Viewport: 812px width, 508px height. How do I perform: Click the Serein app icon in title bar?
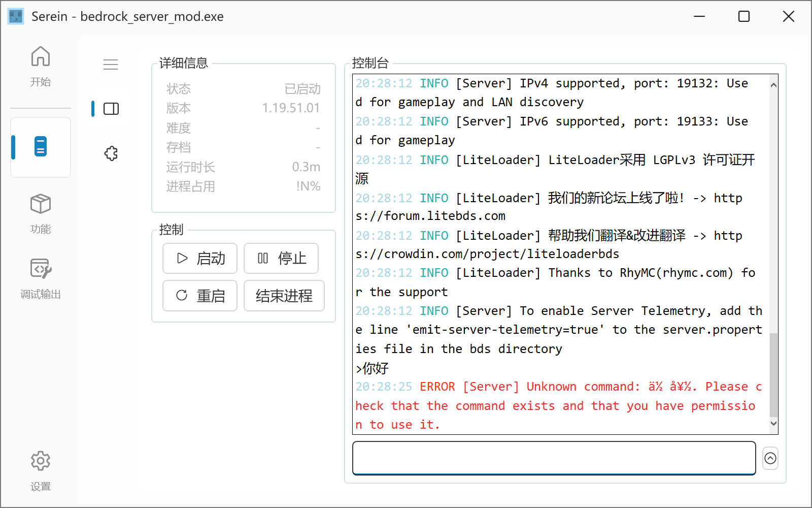[x=16, y=16]
